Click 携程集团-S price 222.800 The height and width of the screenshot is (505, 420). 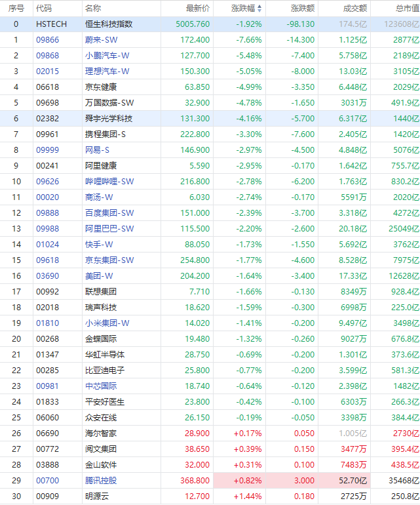click(195, 134)
